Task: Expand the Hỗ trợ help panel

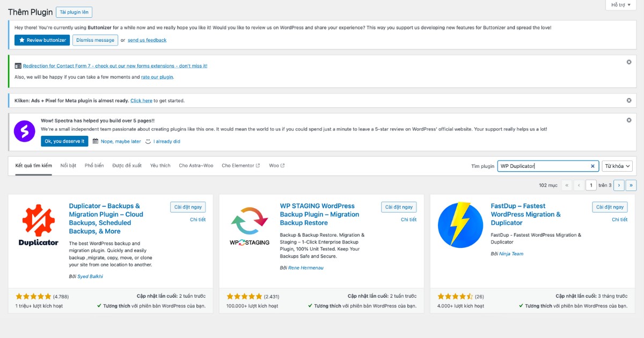Action: tap(621, 5)
